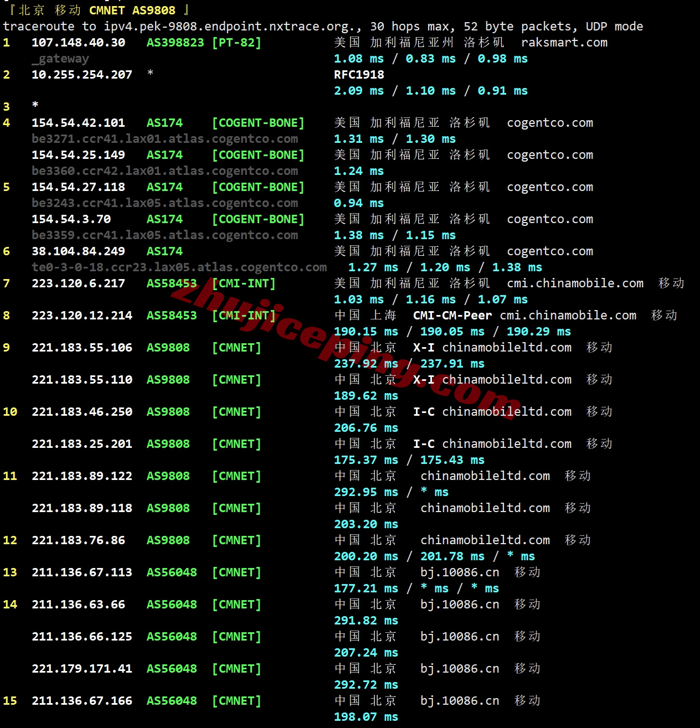The width and height of the screenshot is (700, 728).
Task: Click the 'CMI-CM-Peer' label
Action: click(452, 316)
